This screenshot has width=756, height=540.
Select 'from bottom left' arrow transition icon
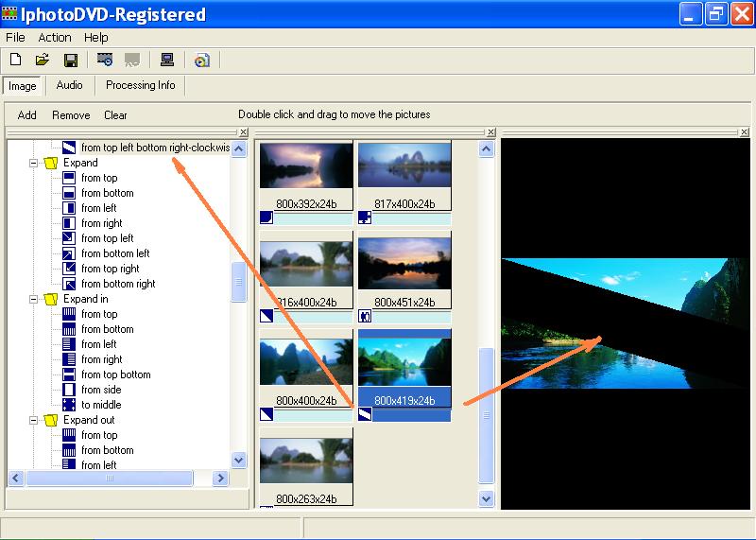[69, 253]
